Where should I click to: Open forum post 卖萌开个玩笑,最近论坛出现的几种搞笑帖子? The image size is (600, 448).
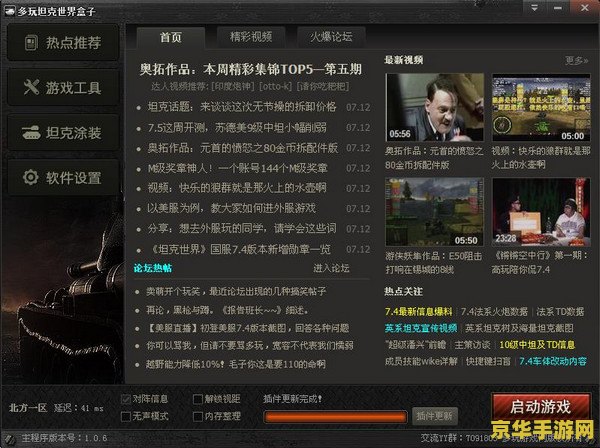[236, 292]
